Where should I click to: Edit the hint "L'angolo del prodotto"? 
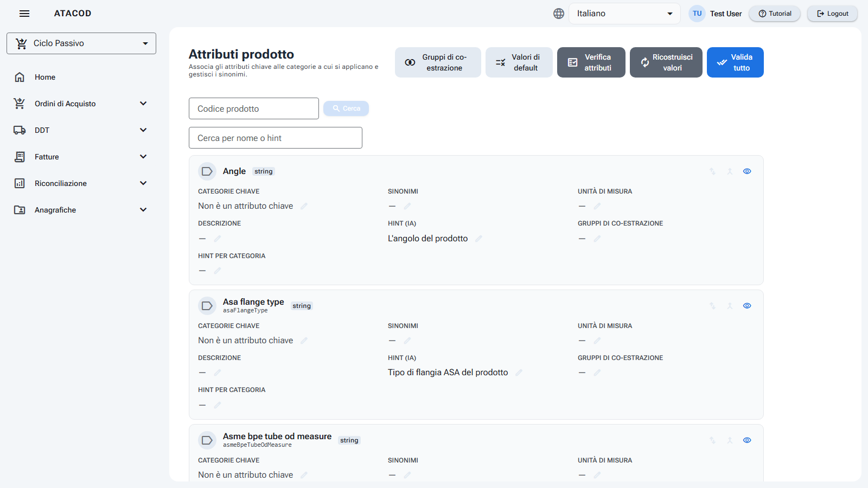coord(478,239)
